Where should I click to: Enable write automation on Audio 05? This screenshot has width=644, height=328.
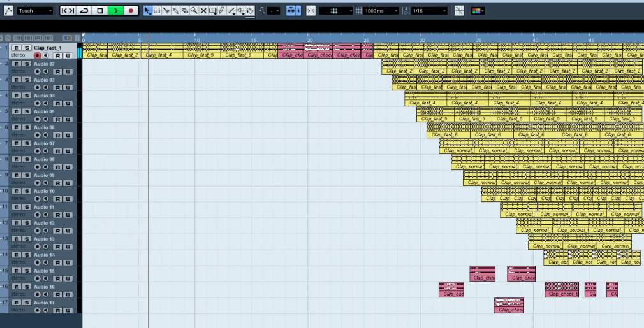(x=68, y=119)
